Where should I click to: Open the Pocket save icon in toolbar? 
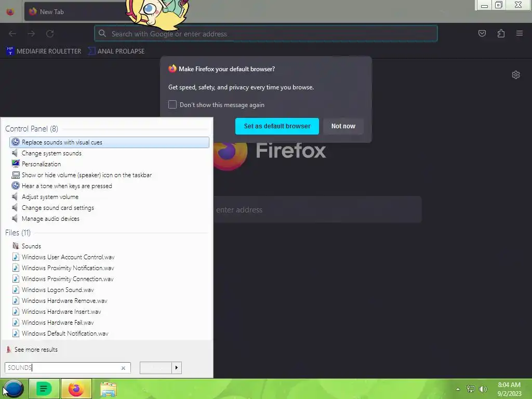482,33
